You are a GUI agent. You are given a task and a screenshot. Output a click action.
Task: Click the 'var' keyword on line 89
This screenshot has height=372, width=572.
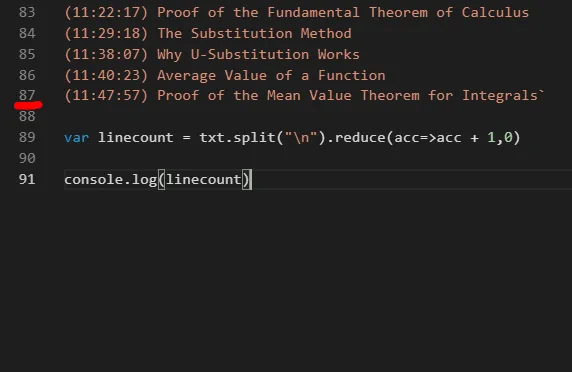pyautogui.click(x=77, y=138)
